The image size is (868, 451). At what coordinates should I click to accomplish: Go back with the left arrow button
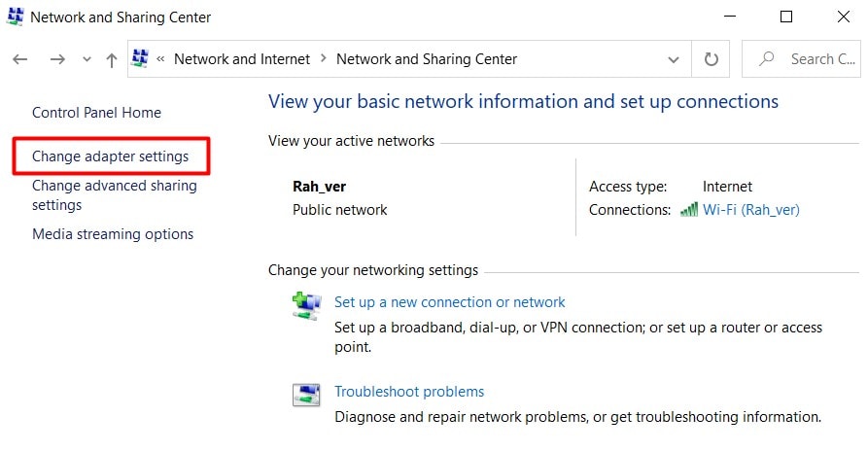point(20,59)
